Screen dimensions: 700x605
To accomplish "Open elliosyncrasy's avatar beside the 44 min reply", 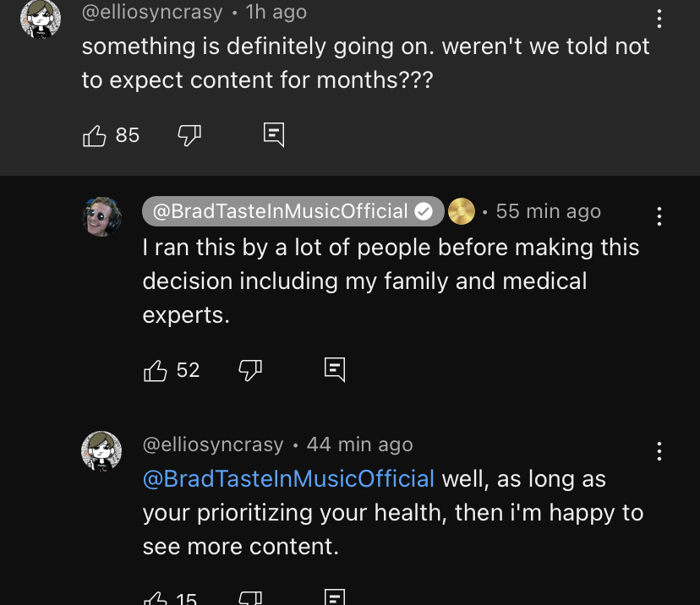I will pos(101,451).
